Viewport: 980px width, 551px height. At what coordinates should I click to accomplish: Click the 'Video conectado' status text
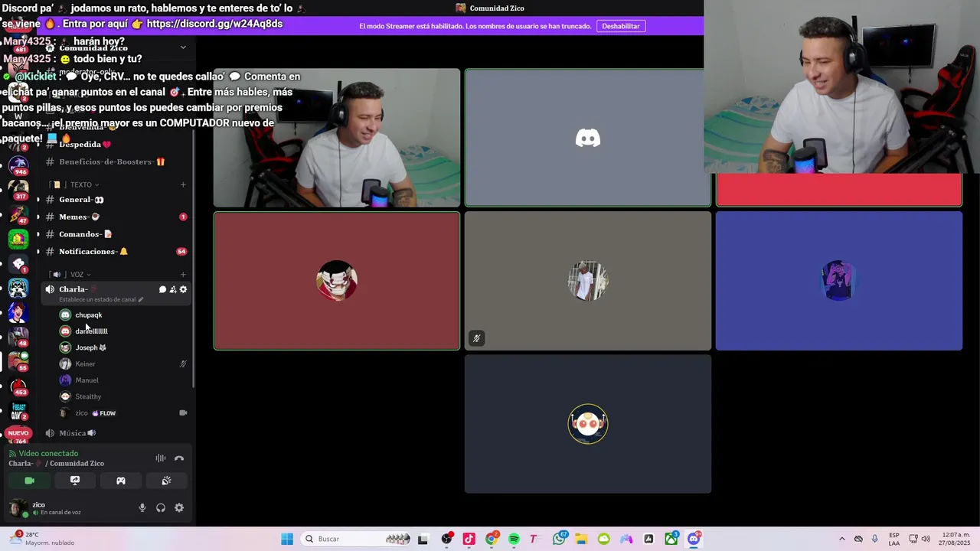coord(48,453)
